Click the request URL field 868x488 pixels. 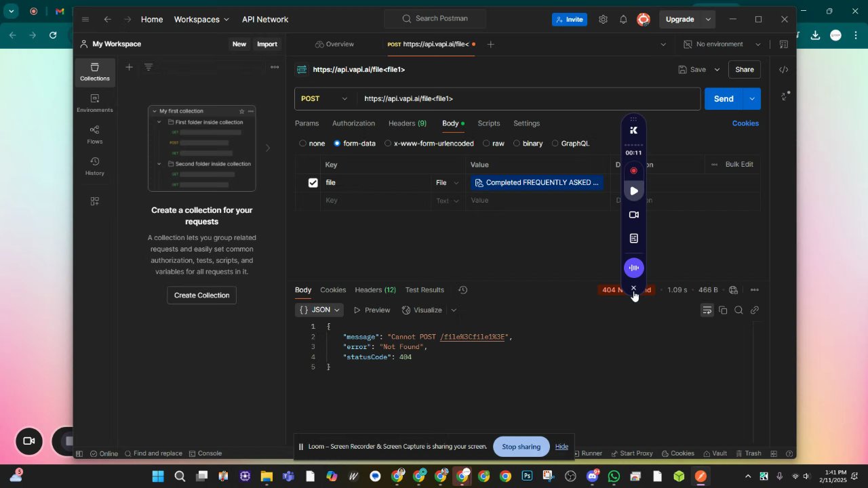[x=529, y=99]
